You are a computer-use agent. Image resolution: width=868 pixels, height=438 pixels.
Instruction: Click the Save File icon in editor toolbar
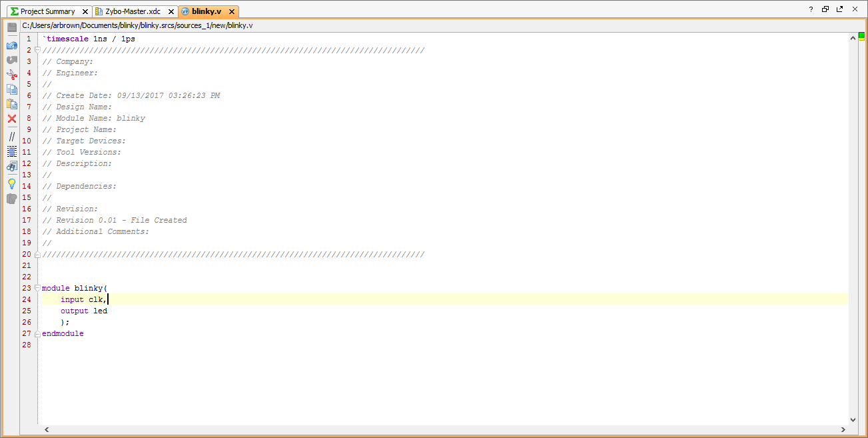[11, 27]
